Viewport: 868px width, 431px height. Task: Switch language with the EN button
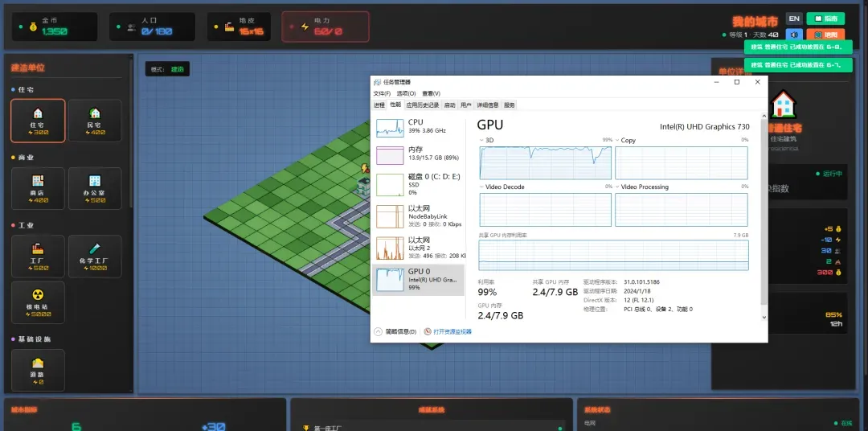click(794, 18)
